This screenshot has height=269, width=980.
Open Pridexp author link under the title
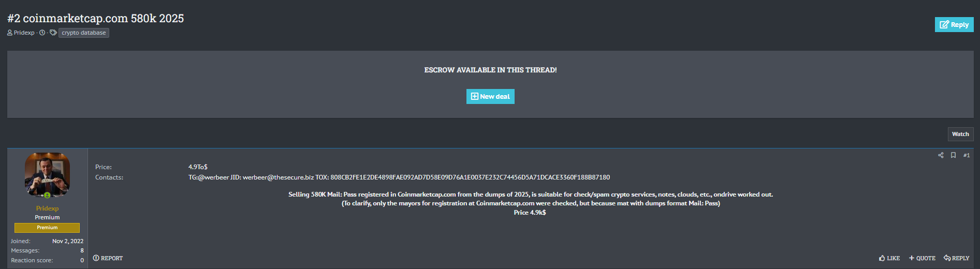click(x=24, y=33)
